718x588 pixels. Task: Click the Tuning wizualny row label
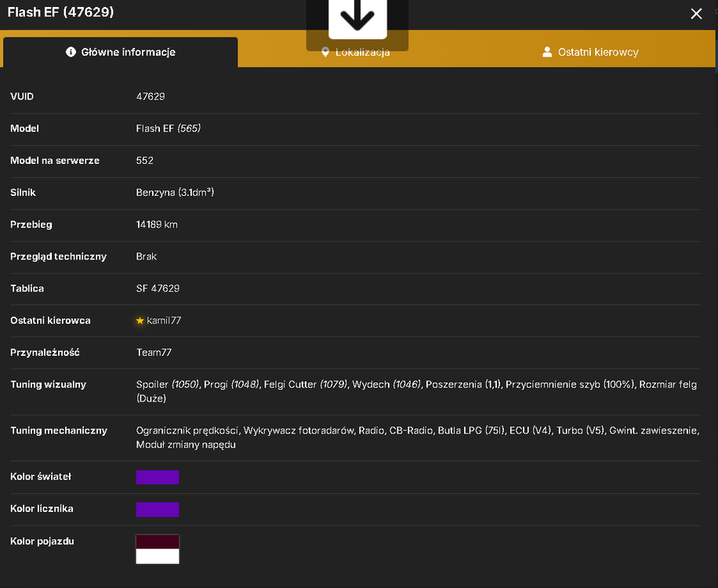click(x=48, y=385)
